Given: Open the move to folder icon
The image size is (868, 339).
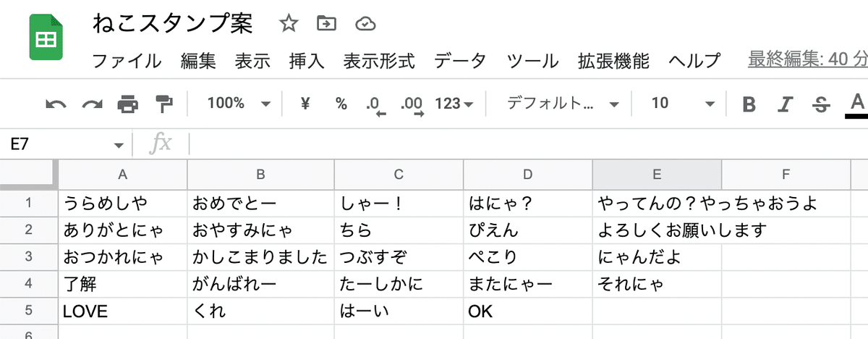Looking at the screenshot, I should 327,24.
